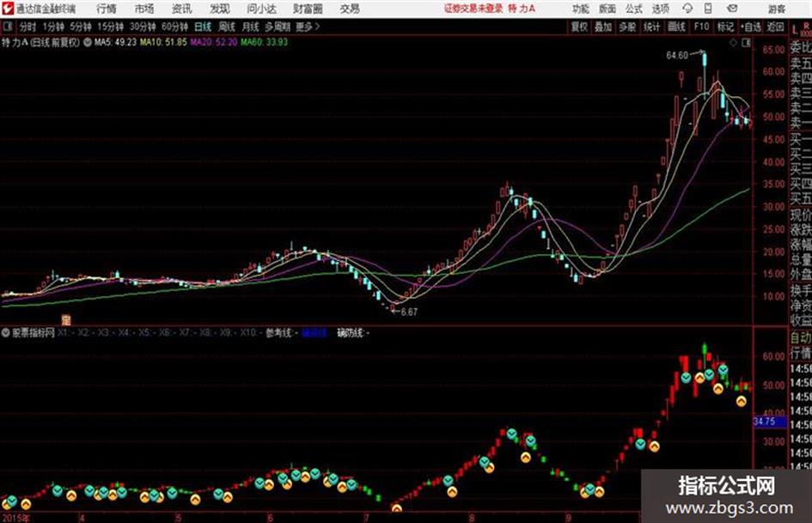Click the 6.67 low price marker
The image size is (812, 523).
(409, 312)
